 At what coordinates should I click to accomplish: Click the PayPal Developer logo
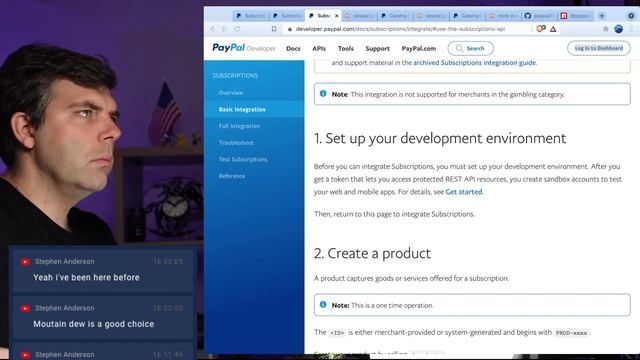click(244, 48)
